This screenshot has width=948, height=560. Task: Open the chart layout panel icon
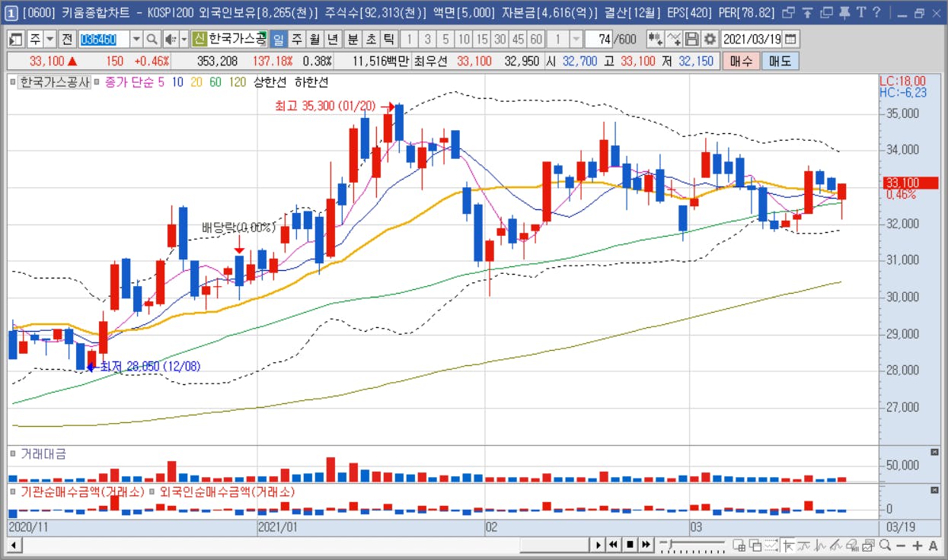(x=16, y=39)
